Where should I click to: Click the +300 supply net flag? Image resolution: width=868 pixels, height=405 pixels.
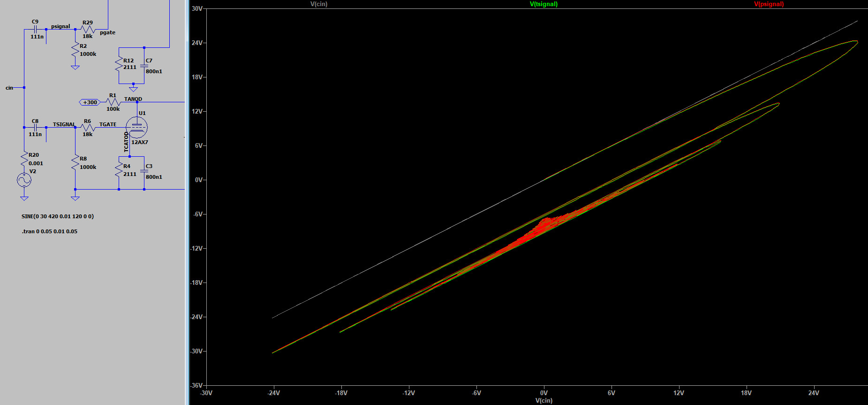[90, 102]
